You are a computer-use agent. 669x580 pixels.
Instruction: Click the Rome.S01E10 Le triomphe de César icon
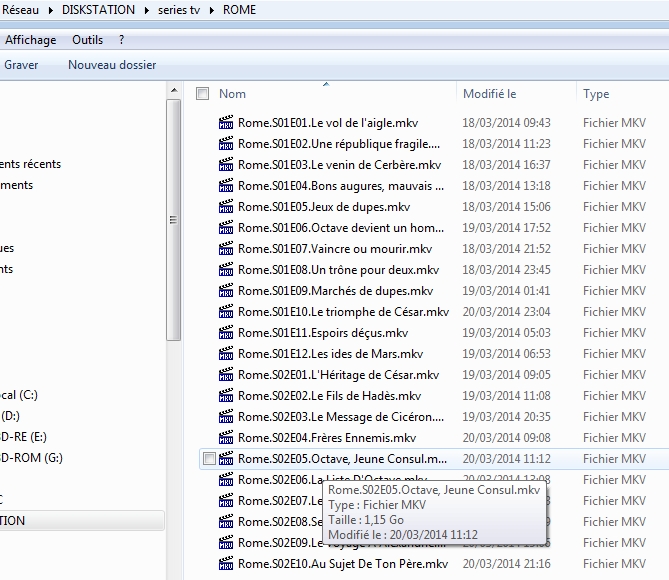pyautogui.click(x=227, y=312)
